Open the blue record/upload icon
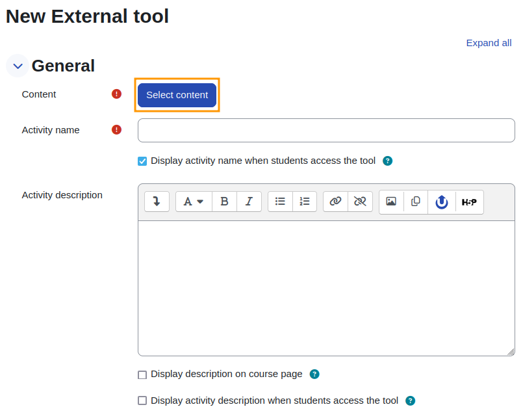The image size is (523, 420). [442, 202]
